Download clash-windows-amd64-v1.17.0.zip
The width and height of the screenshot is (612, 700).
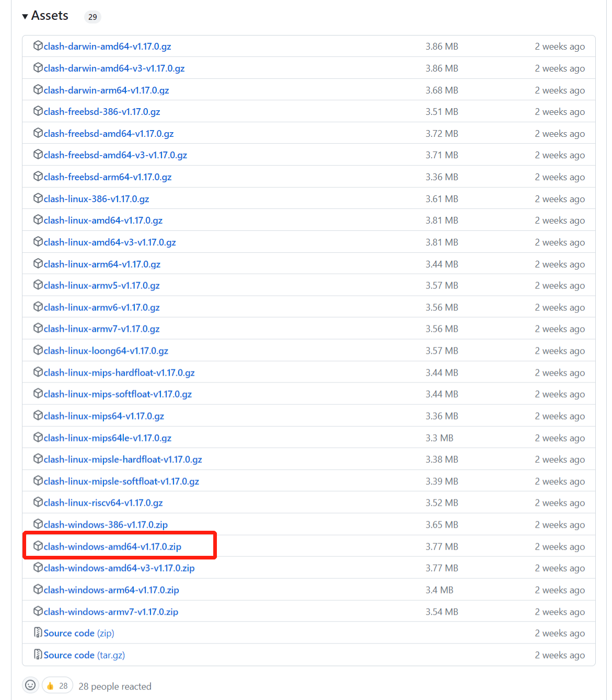(x=112, y=546)
